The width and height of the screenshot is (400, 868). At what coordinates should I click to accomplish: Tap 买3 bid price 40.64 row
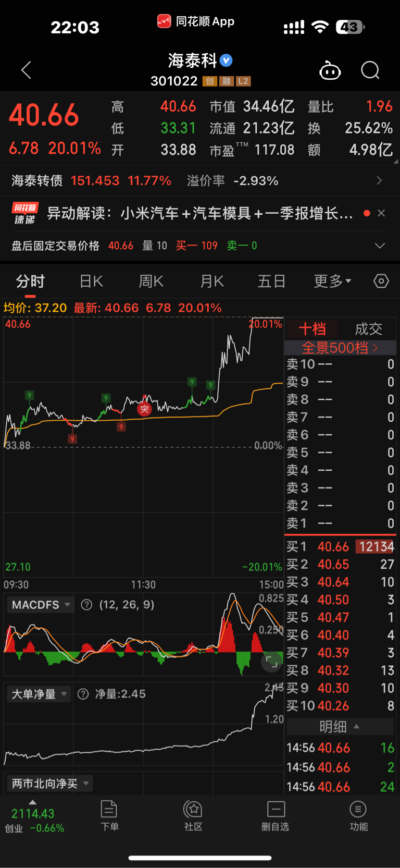[340, 582]
